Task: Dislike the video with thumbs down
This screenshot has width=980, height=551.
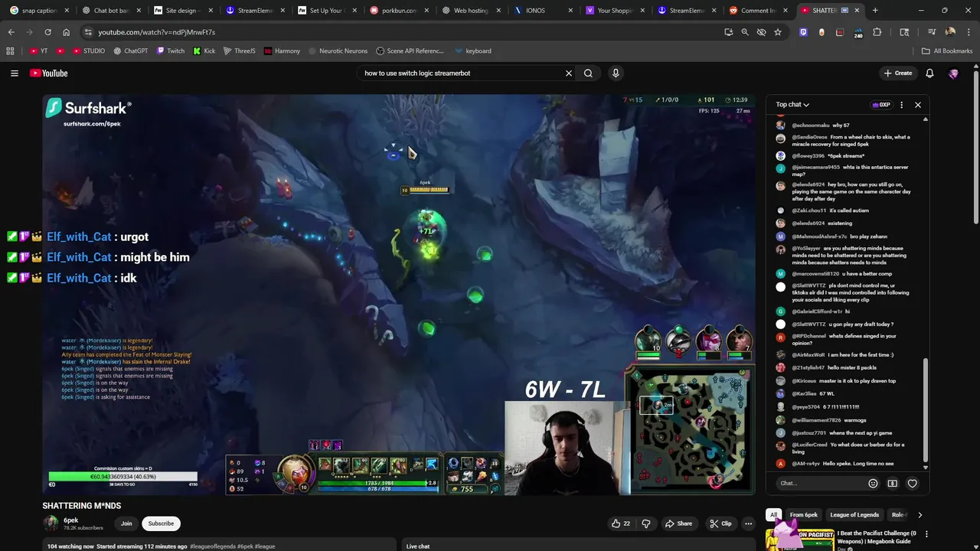Action: (645, 523)
